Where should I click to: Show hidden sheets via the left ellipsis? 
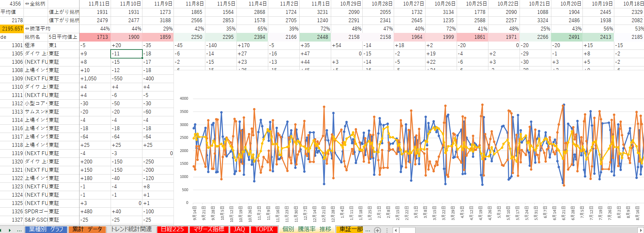click(x=19, y=230)
